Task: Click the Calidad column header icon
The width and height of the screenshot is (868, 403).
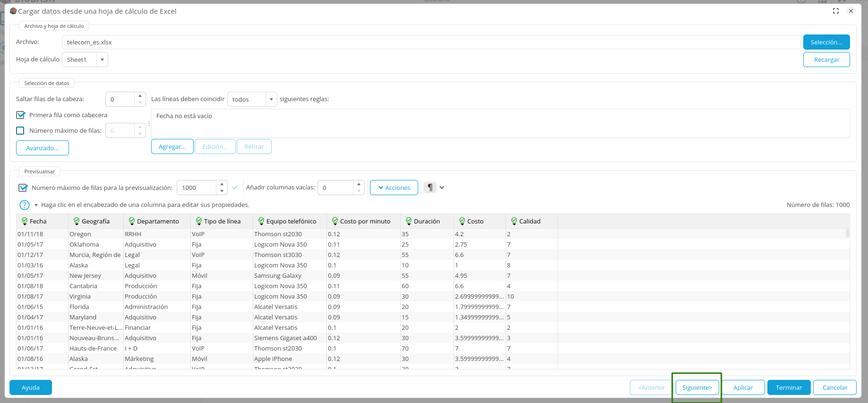Action: [514, 221]
